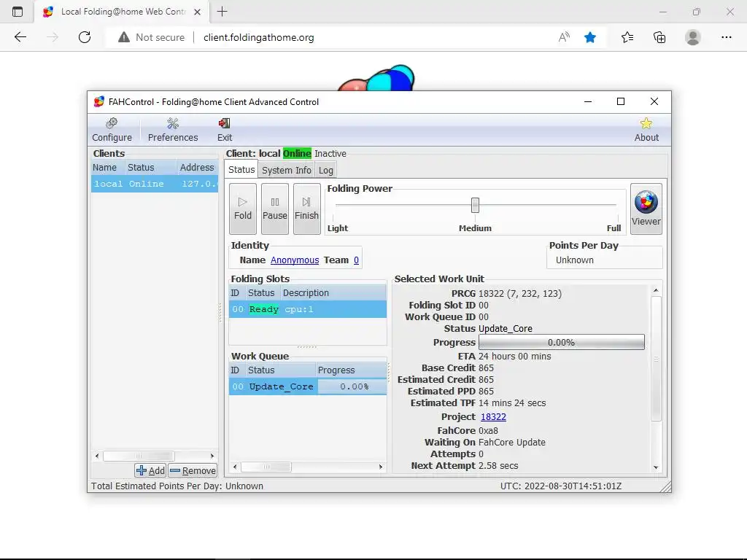The image size is (747, 560).
Task: Close the Local Folding@home browser tab
Action: 197,12
